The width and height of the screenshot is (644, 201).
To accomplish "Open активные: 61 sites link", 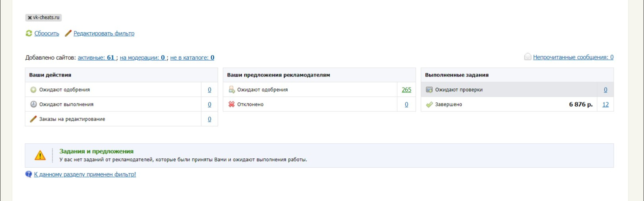I will 96,58.
